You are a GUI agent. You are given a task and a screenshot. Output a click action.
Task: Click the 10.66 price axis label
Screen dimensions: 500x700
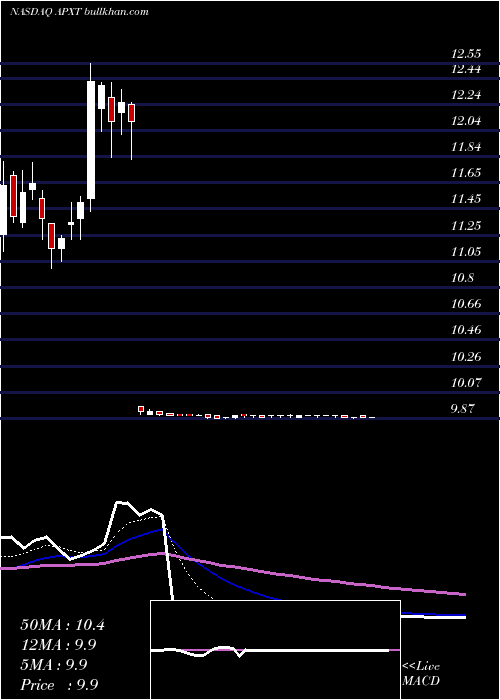point(466,304)
